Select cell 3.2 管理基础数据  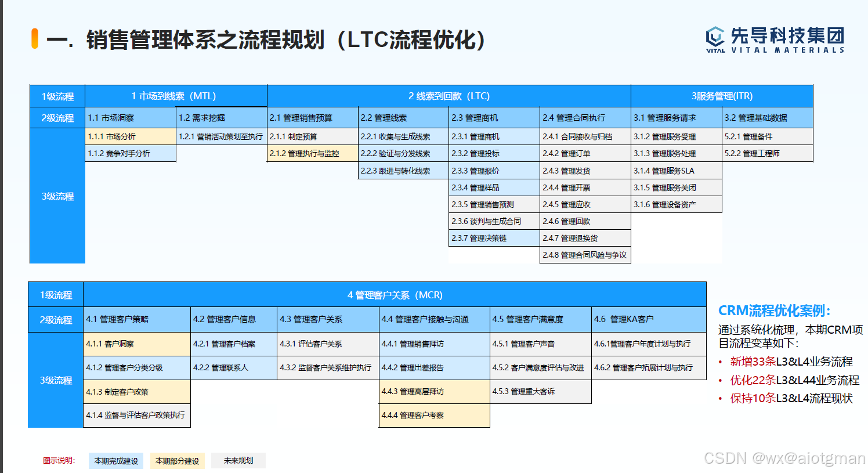point(768,118)
